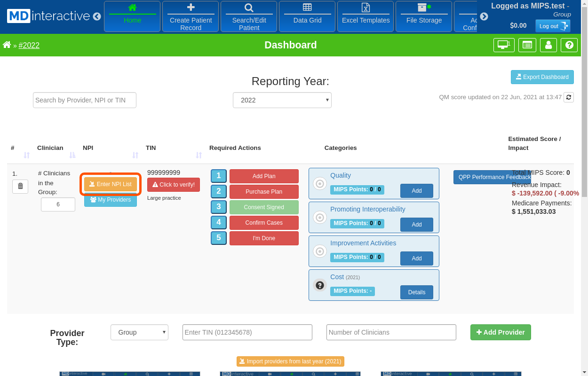Open the help question mark icon
588x376 pixels.
(569, 45)
